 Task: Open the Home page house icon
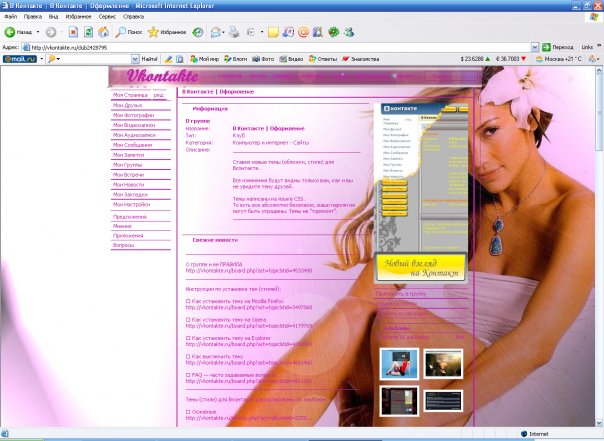[103, 32]
